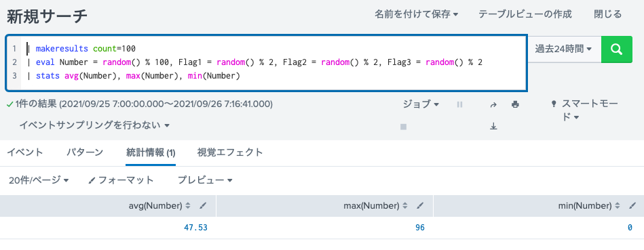Switch to パターン tab
This screenshot has height=250, width=644.
click(85, 152)
